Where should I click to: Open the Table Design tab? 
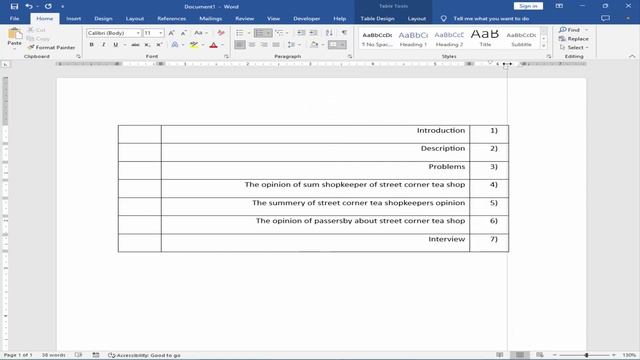[x=377, y=18]
